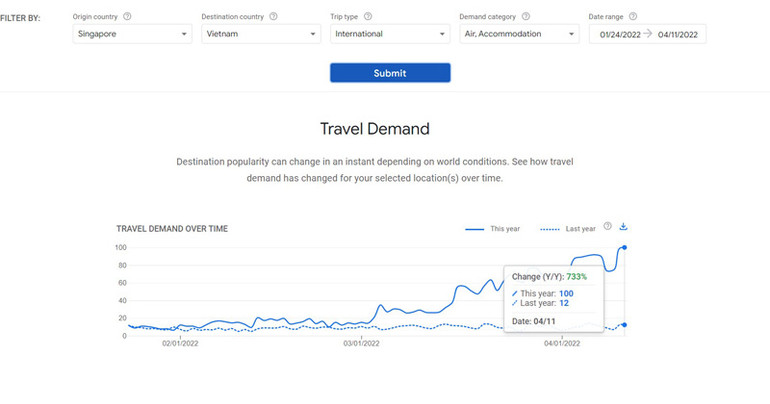Click the start date 01/24/2022 field
Viewport: 770px width, 404px height.
coord(618,34)
